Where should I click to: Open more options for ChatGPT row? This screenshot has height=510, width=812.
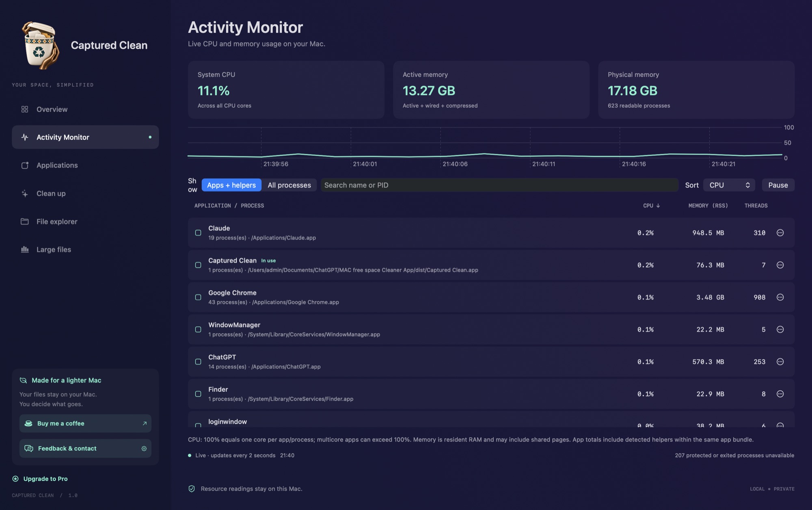(x=780, y=362)
